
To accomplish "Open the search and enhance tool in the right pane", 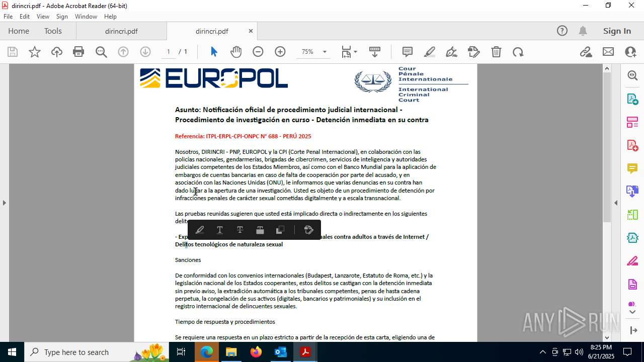I will pos(632,75).
